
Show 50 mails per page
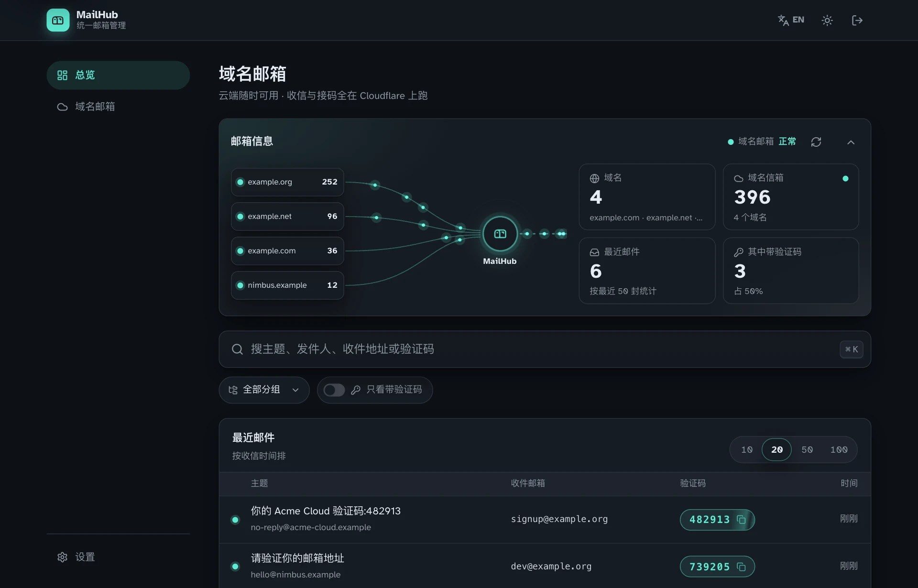point(807,450)
